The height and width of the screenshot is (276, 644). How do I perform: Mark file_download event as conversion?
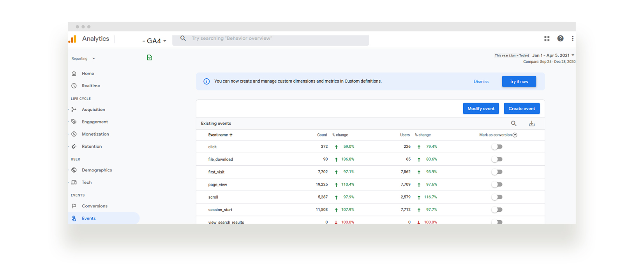(x=497, y=159)
